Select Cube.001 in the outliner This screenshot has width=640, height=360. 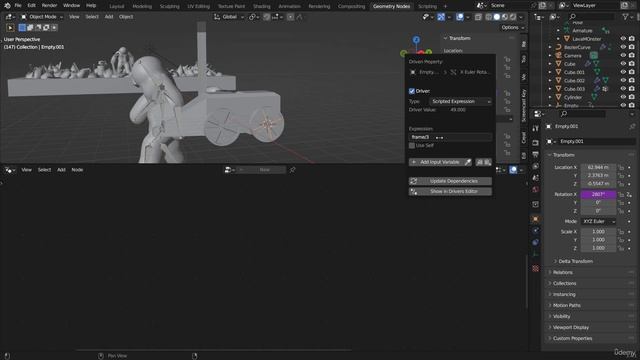[574, 72]
